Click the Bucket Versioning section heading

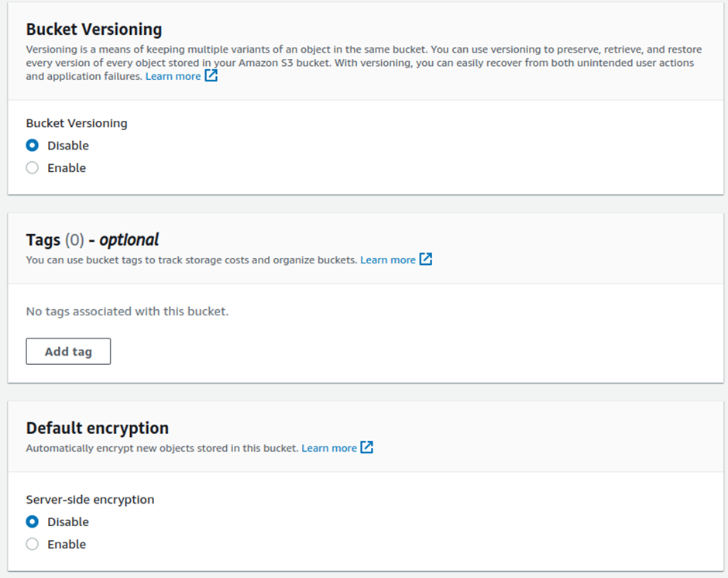94,29
